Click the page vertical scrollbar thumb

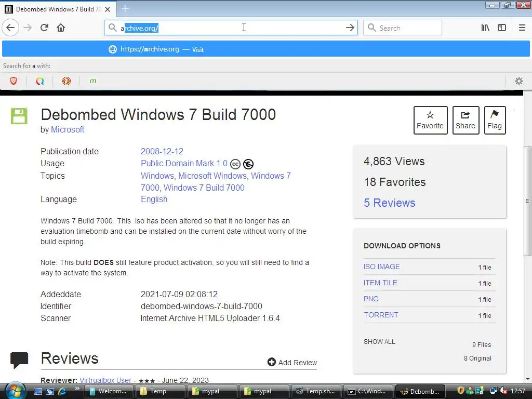[x=527, y=201]
